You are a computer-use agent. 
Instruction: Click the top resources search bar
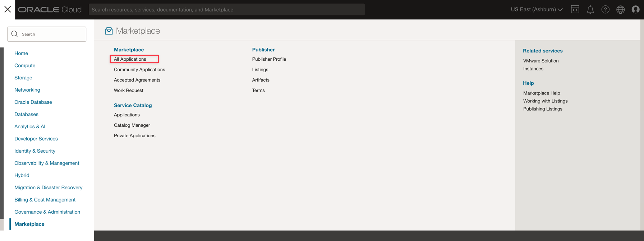click(226, 10)
